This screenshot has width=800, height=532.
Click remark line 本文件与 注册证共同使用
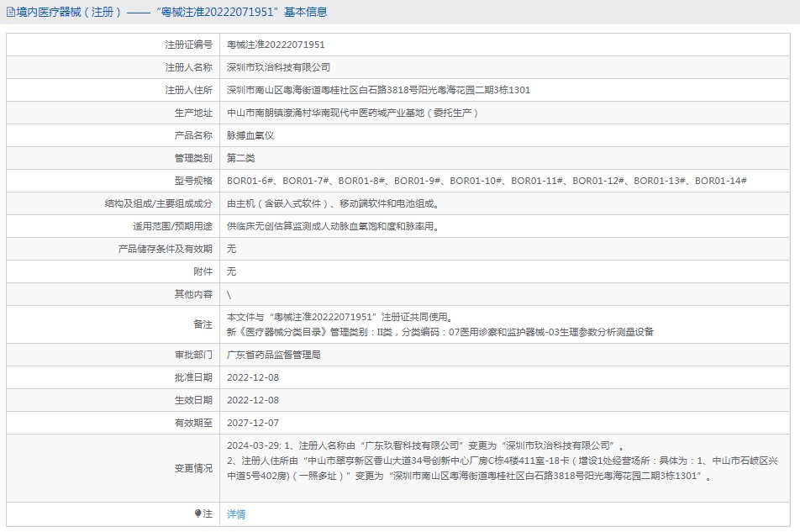pos(340,317)
